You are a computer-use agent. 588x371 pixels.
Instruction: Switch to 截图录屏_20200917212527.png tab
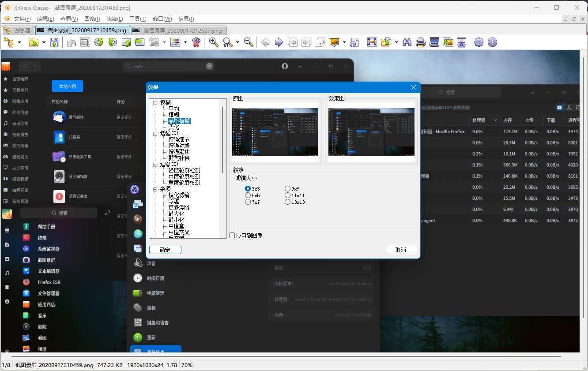tap(179, 30)
